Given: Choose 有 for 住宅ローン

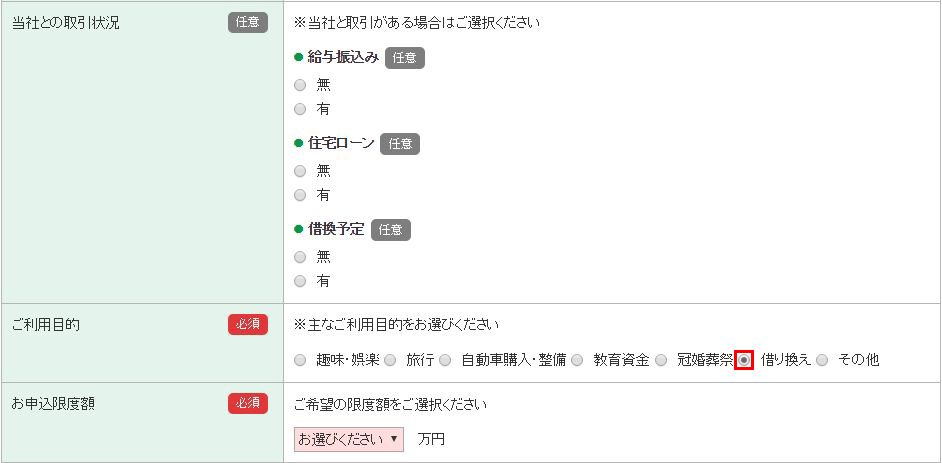Looking at the screenshot, I should point(300,195).
